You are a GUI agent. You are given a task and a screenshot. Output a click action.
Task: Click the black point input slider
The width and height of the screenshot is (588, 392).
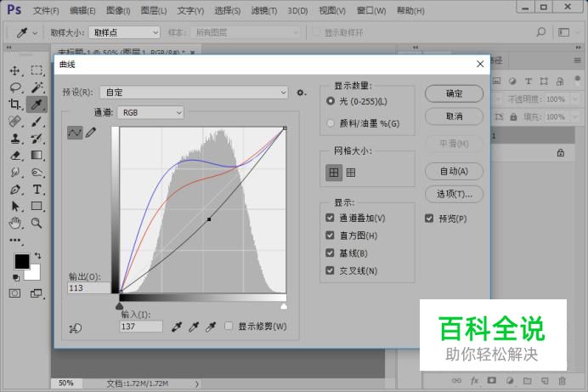120,306
